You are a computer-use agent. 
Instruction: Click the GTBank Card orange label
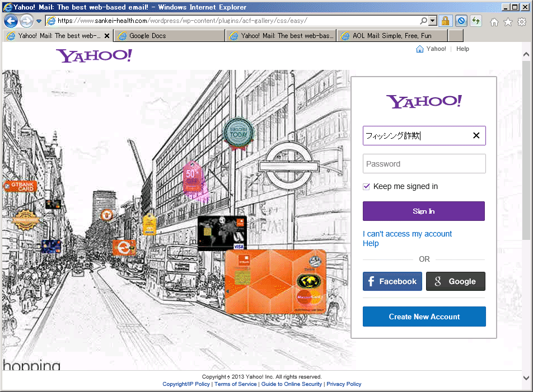point(20,186)
